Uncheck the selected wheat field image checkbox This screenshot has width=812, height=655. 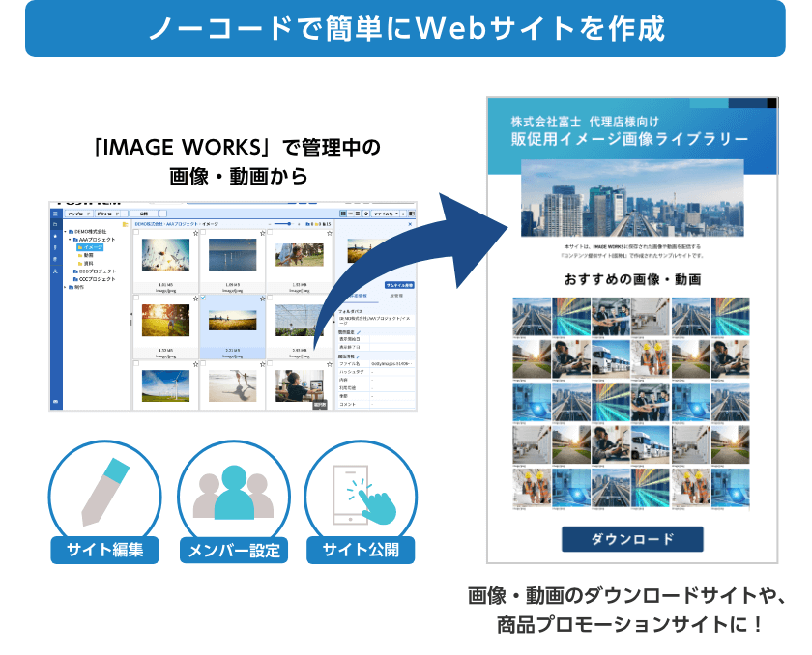click(x=203, y=299)
